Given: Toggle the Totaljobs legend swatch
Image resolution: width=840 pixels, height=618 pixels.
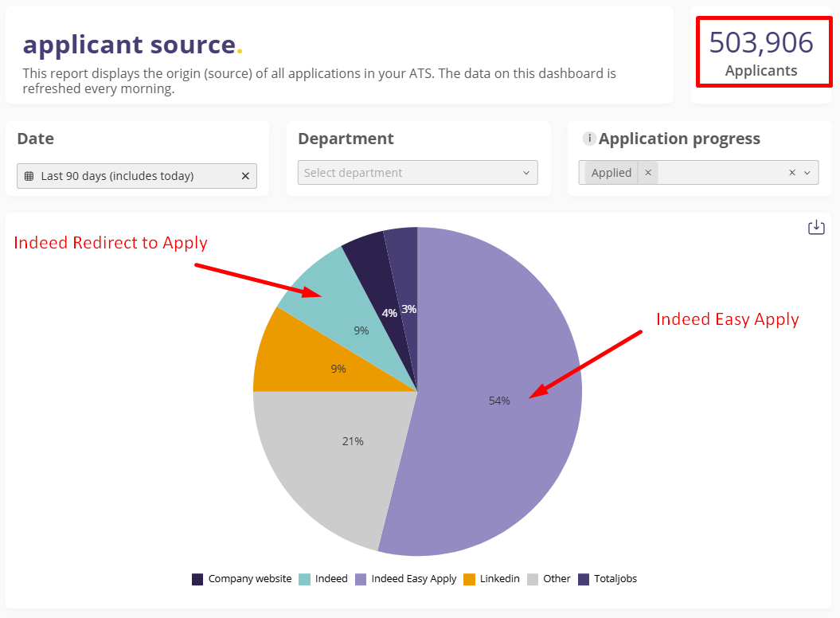Looking at the screenshot, I should click(x=584, y=580).
